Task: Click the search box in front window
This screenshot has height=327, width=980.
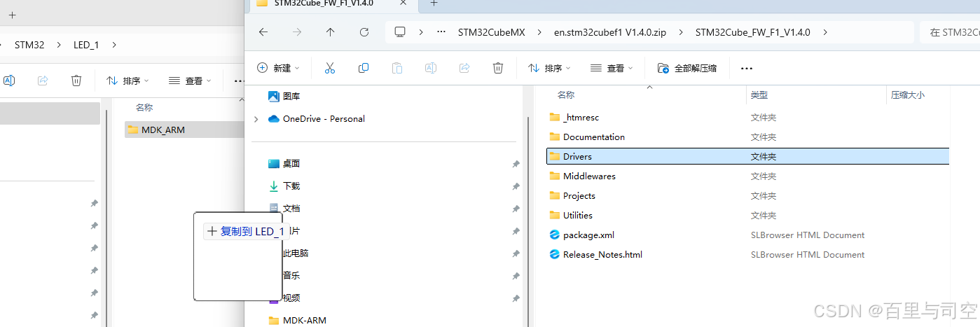Action: pyautogui.click(x=950, y=32)
